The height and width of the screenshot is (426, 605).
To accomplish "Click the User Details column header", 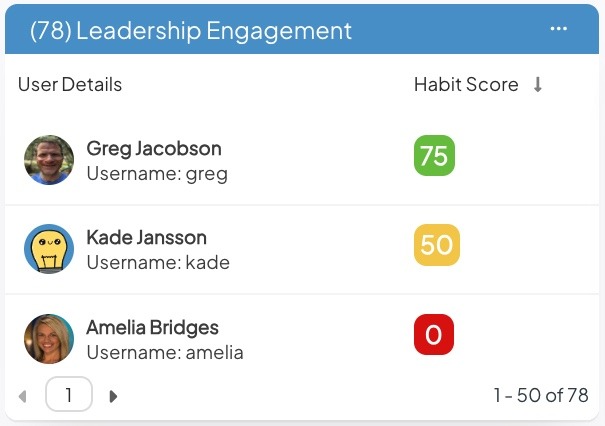I will 70,85.
